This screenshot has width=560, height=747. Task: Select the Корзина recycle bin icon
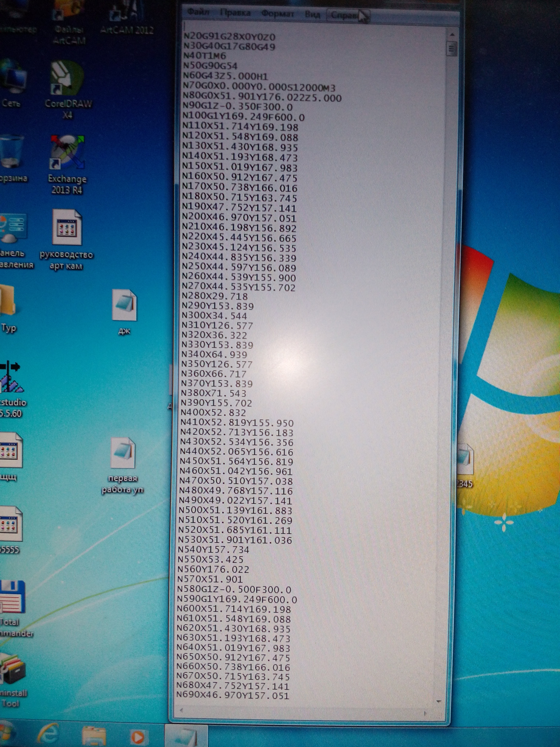coord(13,159)
